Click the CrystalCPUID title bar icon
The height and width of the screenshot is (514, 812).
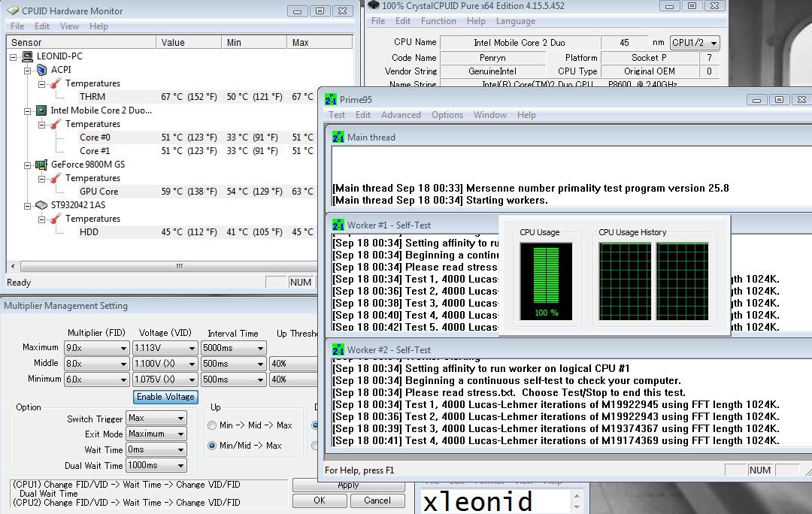click(x=374, y=5)
